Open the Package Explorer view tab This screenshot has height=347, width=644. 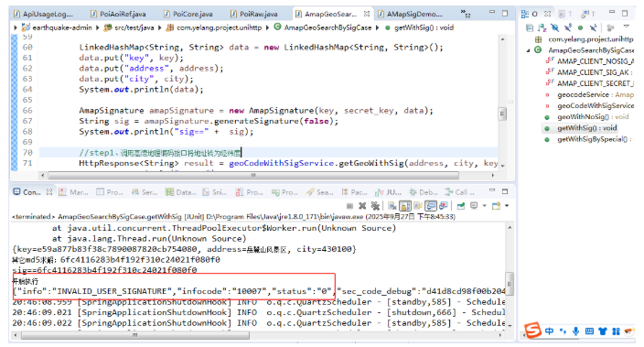[354, 192]
